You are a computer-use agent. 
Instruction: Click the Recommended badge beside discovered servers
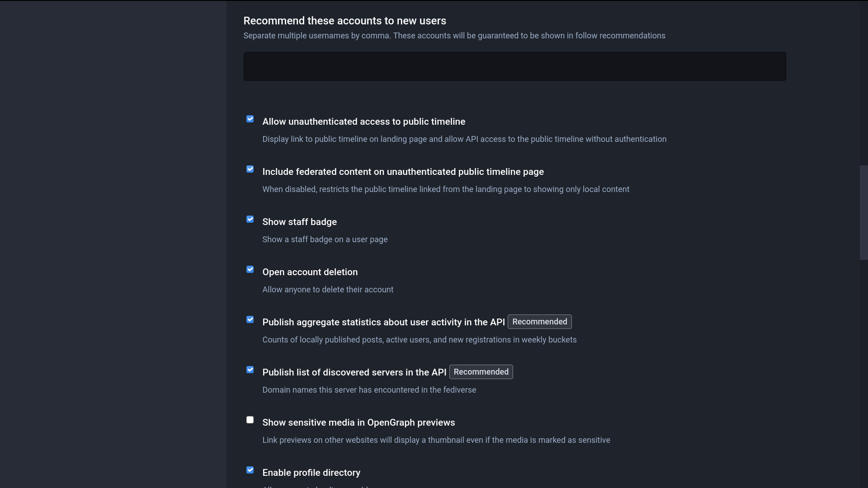[481, 372]
